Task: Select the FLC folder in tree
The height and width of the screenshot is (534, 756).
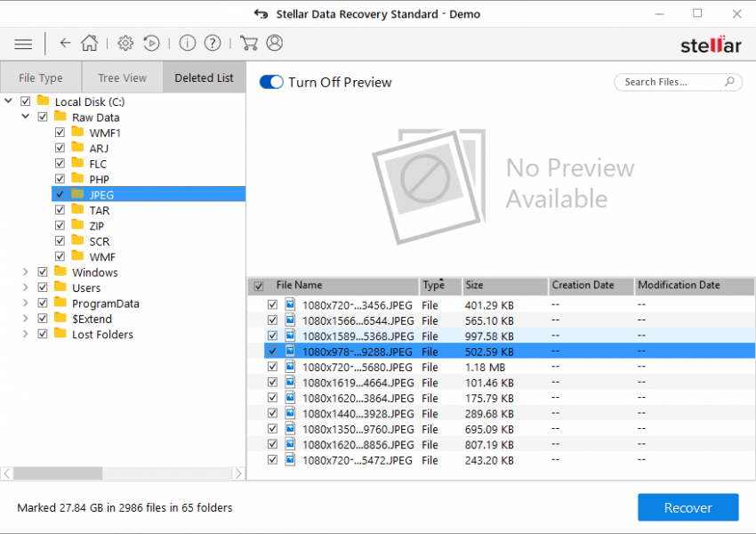Action: 98,164
